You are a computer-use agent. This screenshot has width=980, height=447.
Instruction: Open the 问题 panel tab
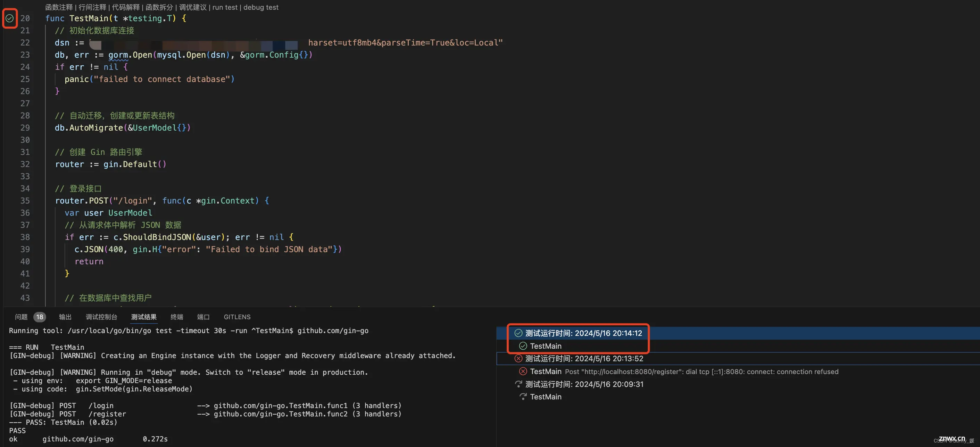(21, 317)
